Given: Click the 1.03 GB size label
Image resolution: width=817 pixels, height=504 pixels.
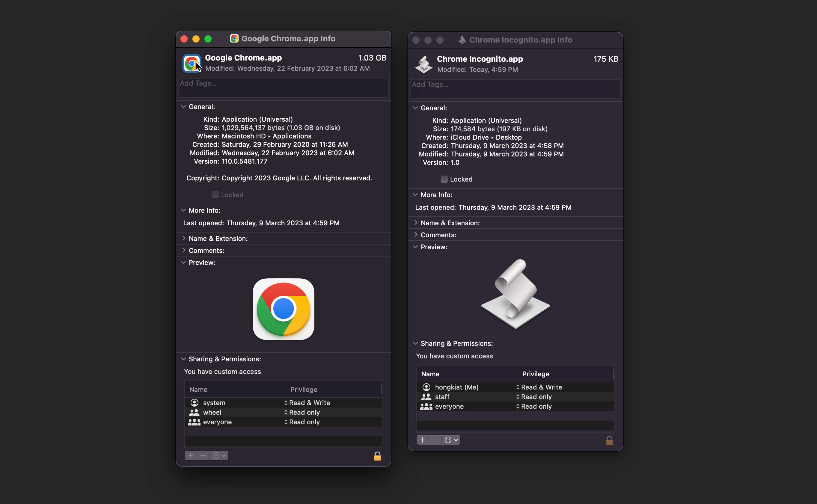Looking at the screenshot, I should (x=372, y=58).
